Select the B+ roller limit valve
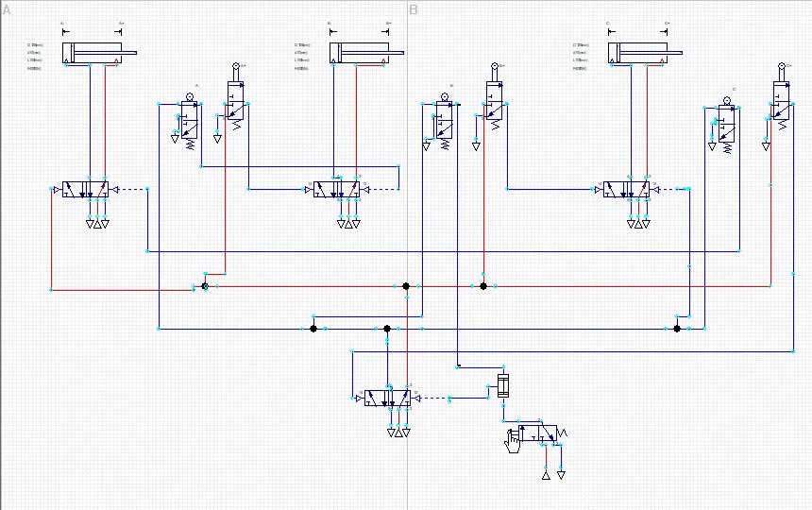This screenshot has width=812, height=510. (x=495, y=97)
